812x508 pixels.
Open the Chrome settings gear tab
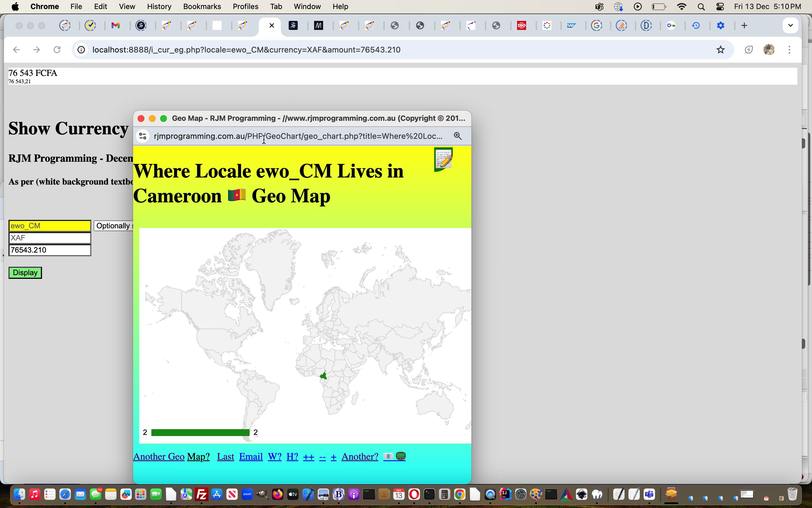(721, 25)
